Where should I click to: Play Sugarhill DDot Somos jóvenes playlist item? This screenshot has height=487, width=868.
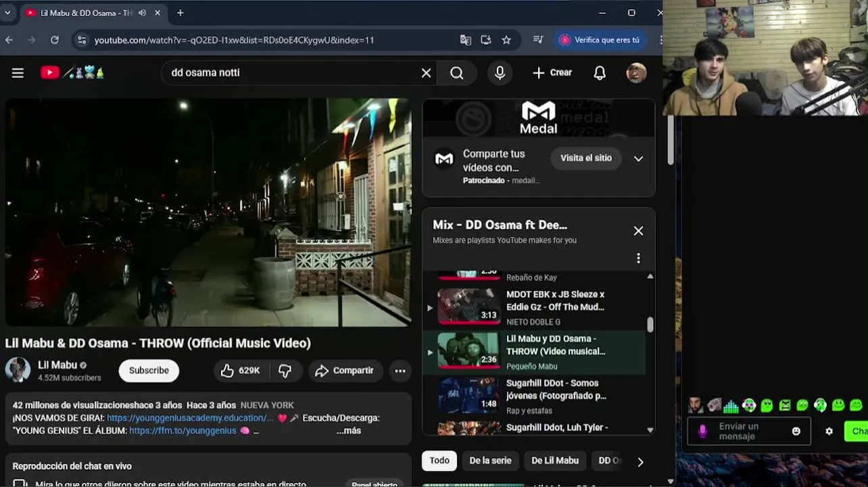tap(534, 396)
